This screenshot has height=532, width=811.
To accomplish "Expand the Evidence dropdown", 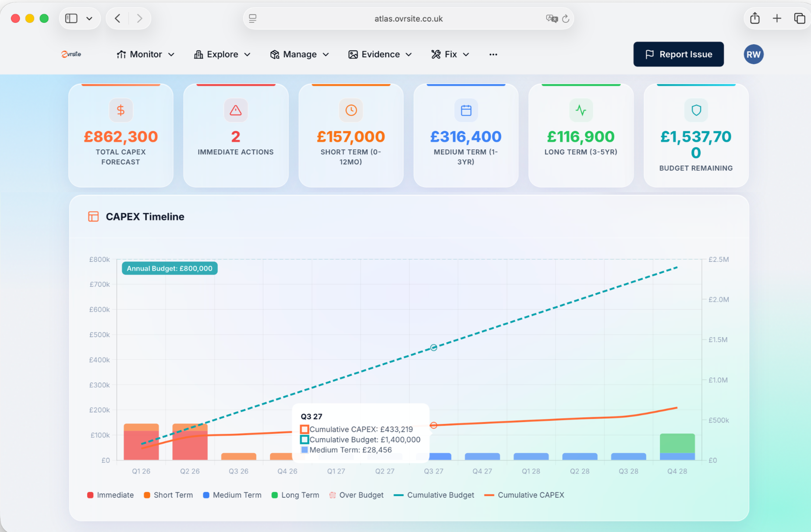I will click(x=380, y=54).
